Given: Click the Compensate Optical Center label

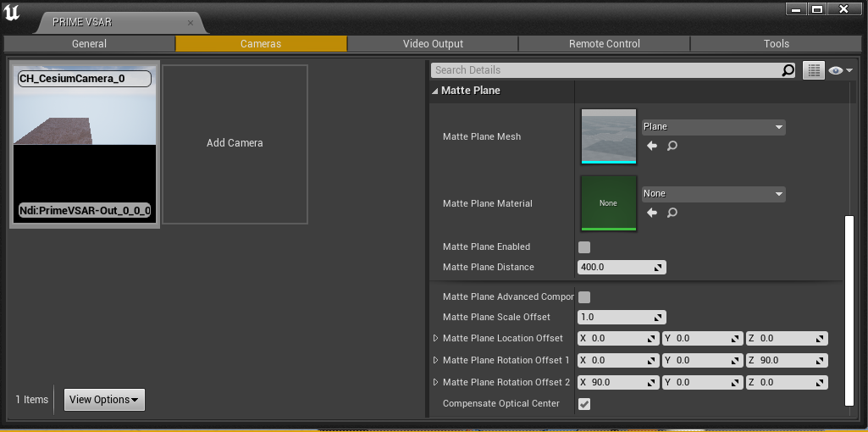Looking at the screenshot, I should [x=501, y=404].
